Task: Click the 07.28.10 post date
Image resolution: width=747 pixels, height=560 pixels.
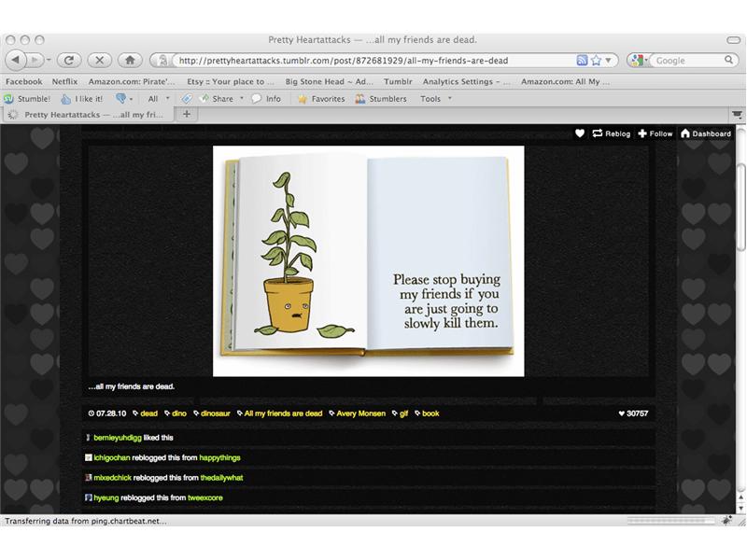Action: pos(107,413)
